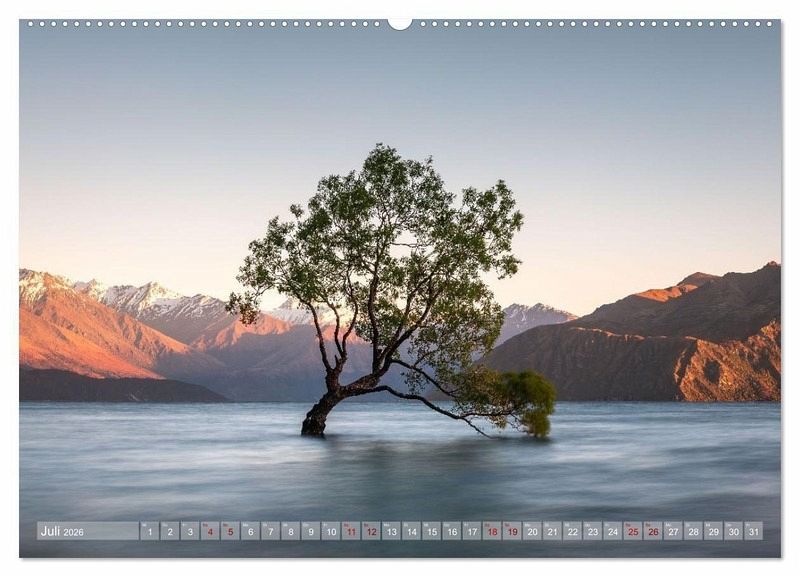Pick day 3 in the date row
Image resolution: width=800 pixels, height=577 pixels.
tap(190, 531)
